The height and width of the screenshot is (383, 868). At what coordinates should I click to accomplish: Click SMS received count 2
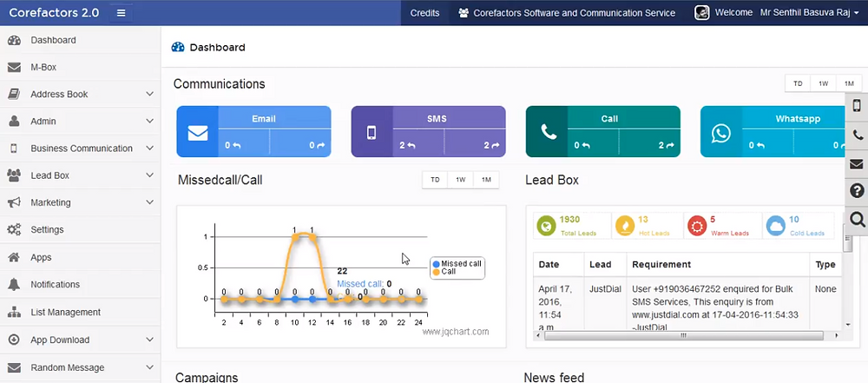click(x=407, y=146)
